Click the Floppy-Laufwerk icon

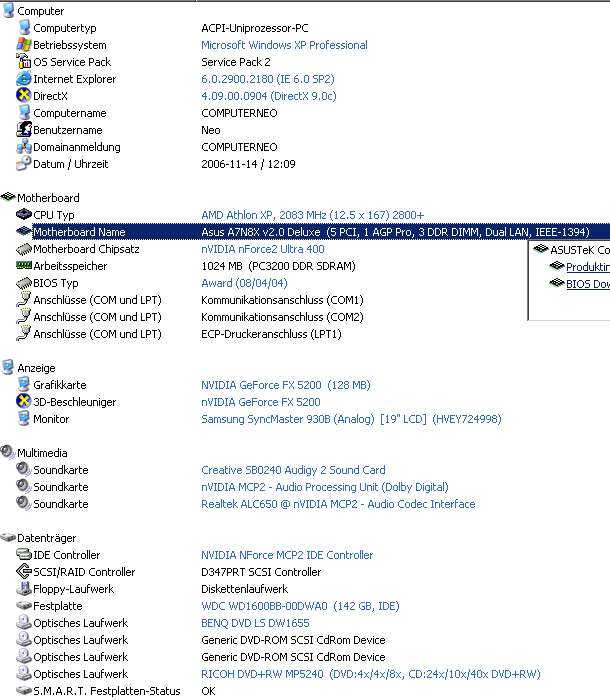click(24, 588)
